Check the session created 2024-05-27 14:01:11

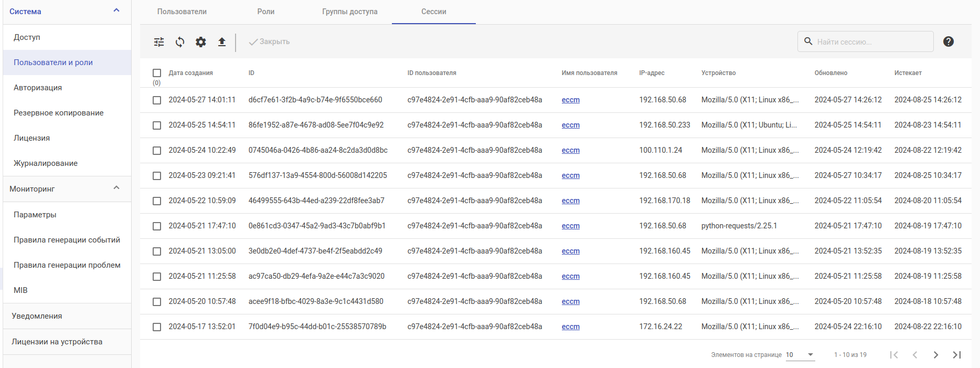157,100
